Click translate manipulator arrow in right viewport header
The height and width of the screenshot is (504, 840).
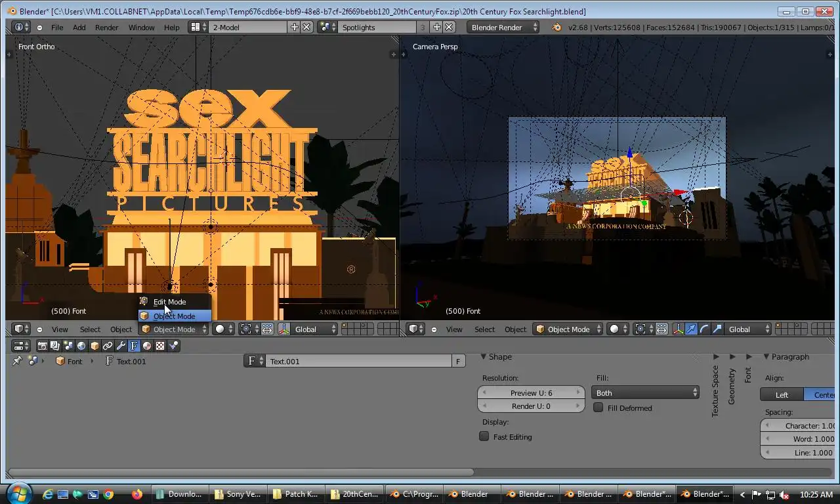click(691, 329)
